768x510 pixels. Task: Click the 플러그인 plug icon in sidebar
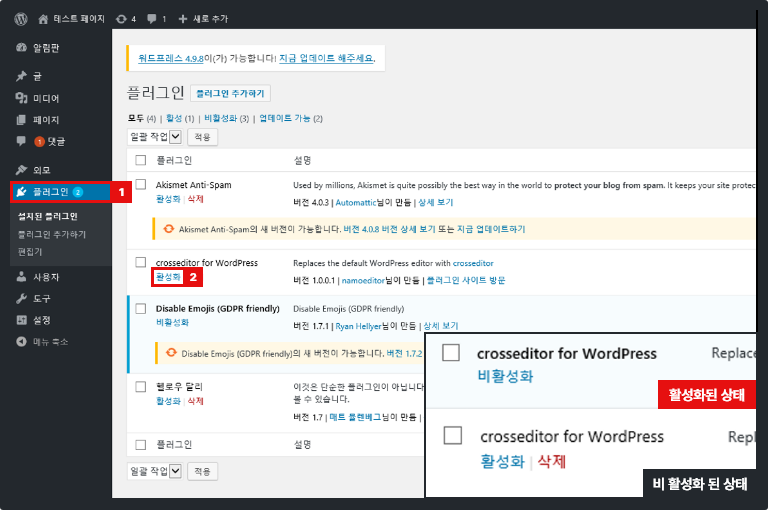click(x=21, y=192)
